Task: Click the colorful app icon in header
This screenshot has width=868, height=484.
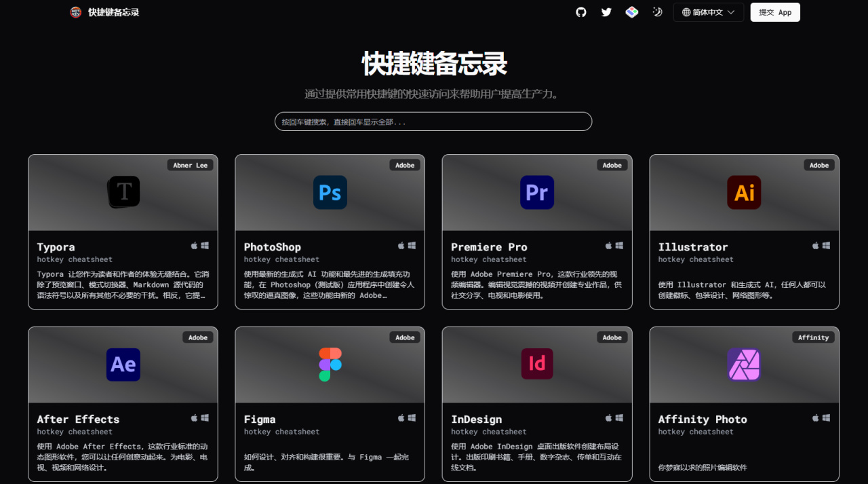Action: click(x=632, y=12)
